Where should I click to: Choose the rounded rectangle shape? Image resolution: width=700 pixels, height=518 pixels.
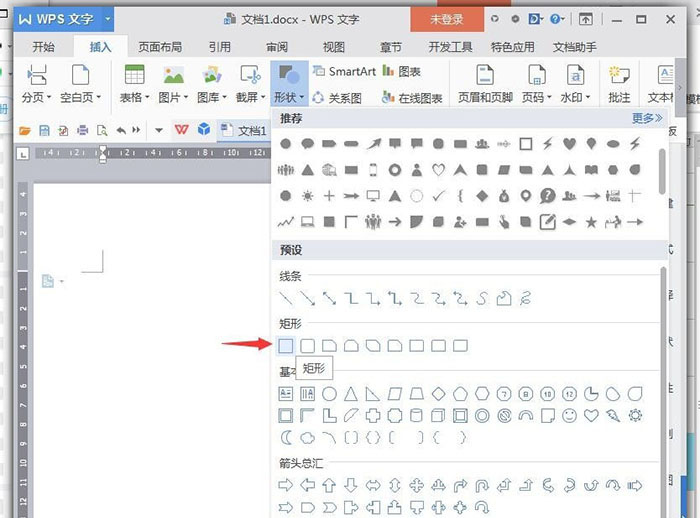(308, 346)
